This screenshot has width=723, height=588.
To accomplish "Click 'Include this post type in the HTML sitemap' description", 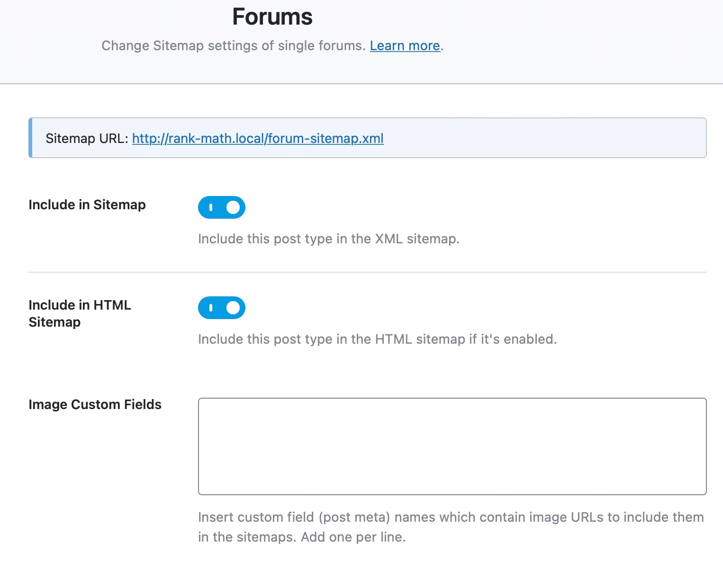I will 377,339.
